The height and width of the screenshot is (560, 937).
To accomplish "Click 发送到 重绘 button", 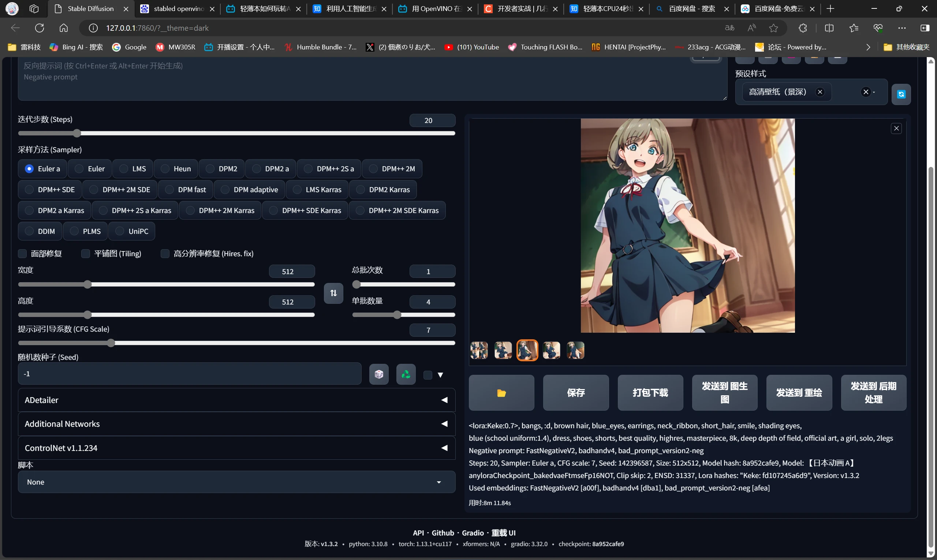I will click(799, 392).
